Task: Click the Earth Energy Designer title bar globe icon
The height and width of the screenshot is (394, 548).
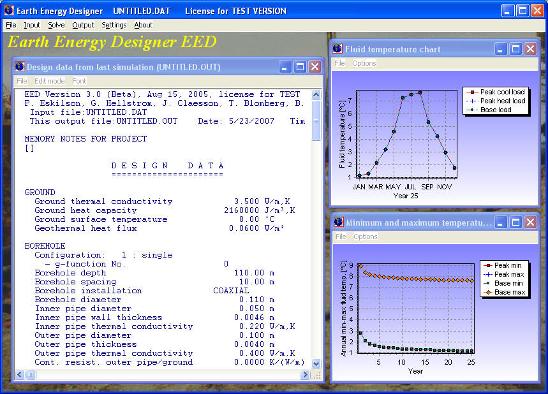Action: [x=9, y=10]
